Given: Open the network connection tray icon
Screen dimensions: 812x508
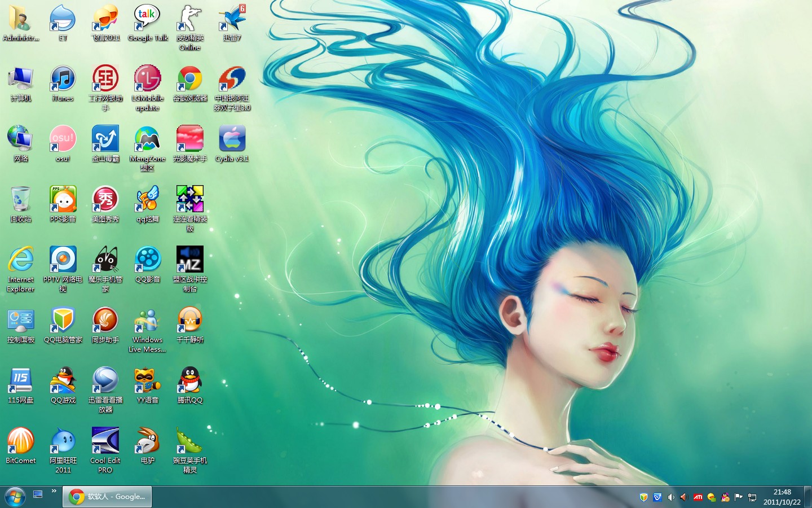Looking at the screenshot, I should tap(752, 497).
